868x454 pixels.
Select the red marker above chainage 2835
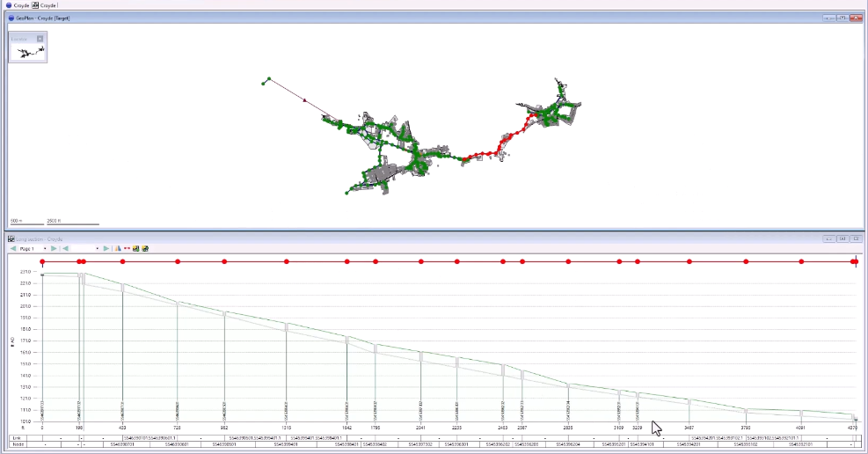(x=568, y=261)
